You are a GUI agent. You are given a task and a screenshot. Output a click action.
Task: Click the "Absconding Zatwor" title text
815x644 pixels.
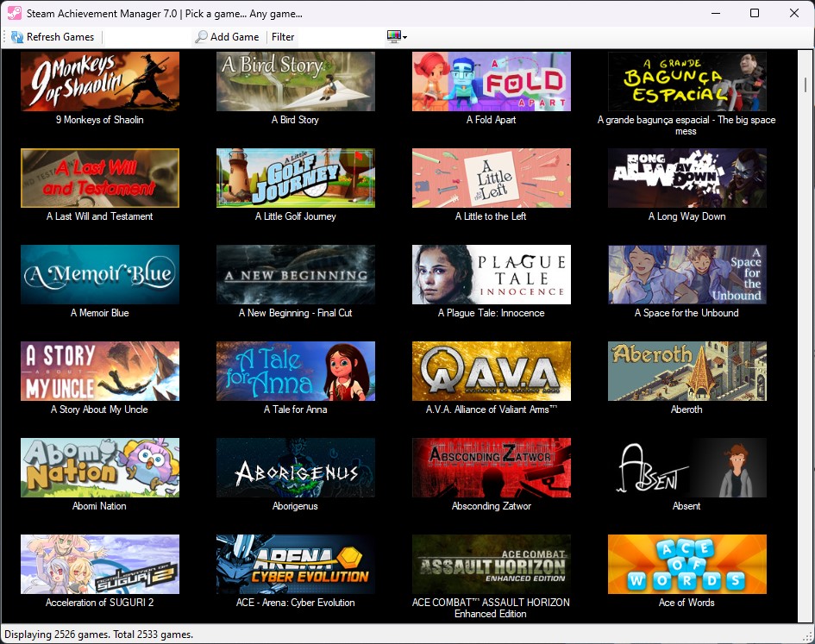click(x=492, y=506)
